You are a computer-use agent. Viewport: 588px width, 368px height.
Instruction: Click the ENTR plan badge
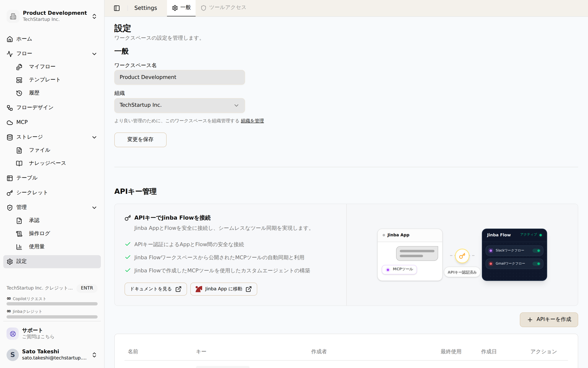coord(87,288)
